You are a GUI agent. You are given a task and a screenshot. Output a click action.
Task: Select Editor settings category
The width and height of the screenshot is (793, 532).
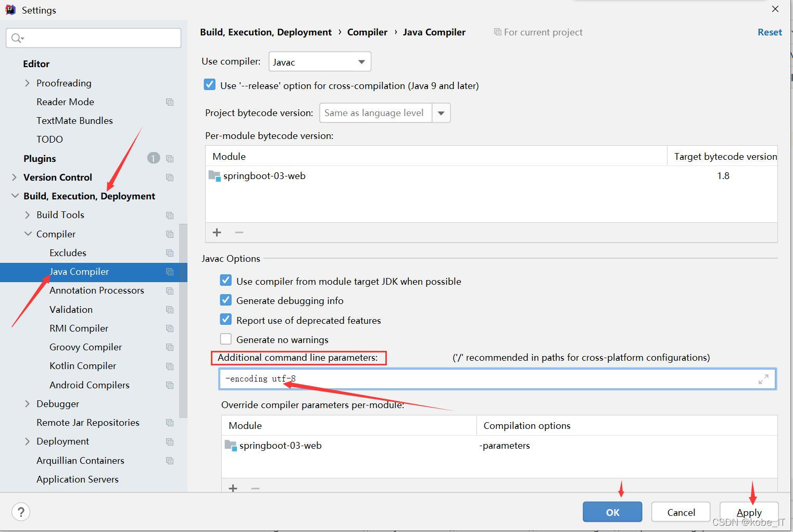point(36,64)
